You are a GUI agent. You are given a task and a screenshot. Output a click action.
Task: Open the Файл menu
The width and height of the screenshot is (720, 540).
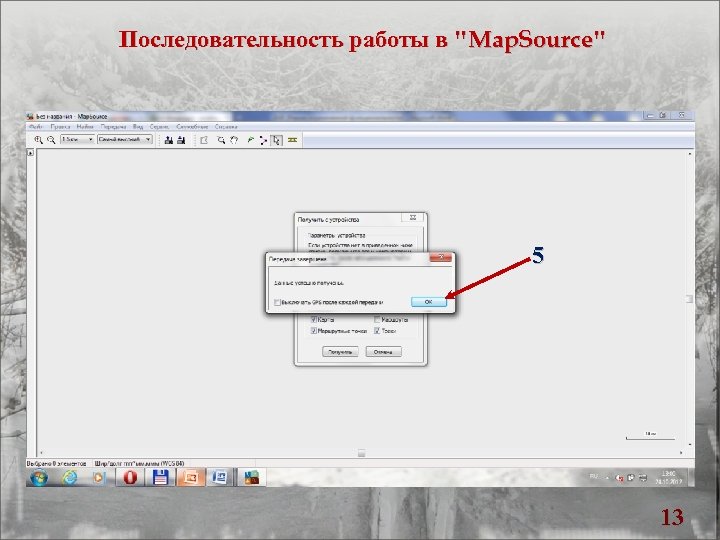[x=36, y=126]
